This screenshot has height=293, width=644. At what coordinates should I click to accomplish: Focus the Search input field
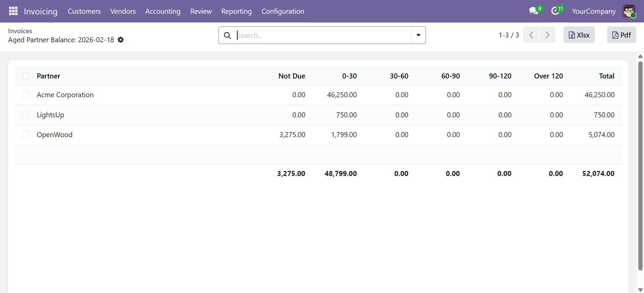pos(322,35)
